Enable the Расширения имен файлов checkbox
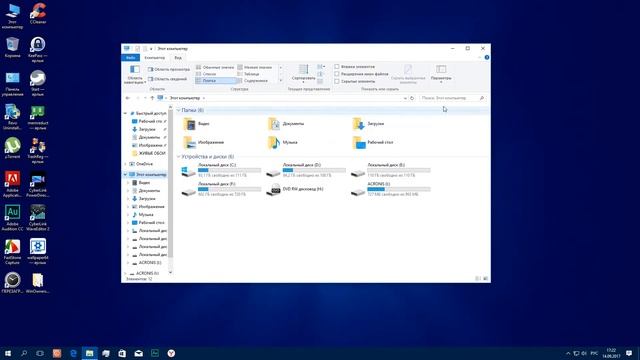The height and width of the screenshot is (360, 640). 337,74
